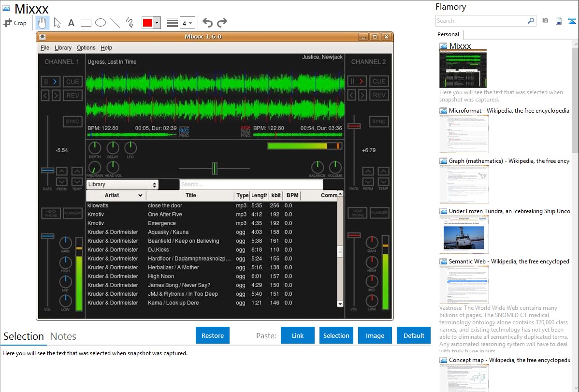Select the track "High Noon"
Viewport: 579px width, 392px height.
pyautogui.click(x=160, y=276)
